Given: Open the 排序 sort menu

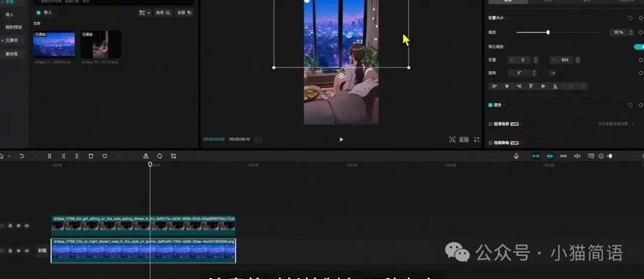Looking at the screenshot, I should pos(163,13).
